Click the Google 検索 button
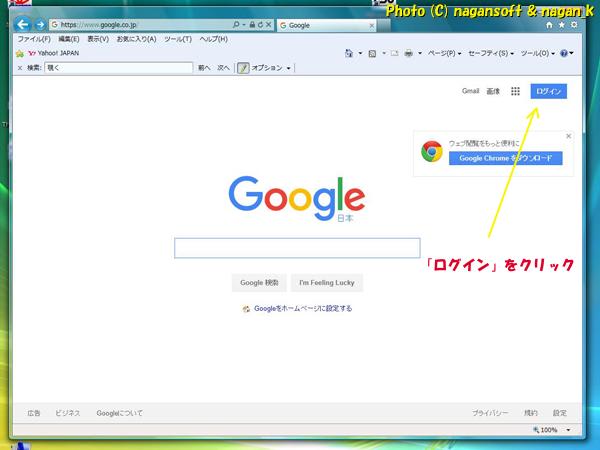The width and height of the screenshot is (600, 450). [259, 282]
